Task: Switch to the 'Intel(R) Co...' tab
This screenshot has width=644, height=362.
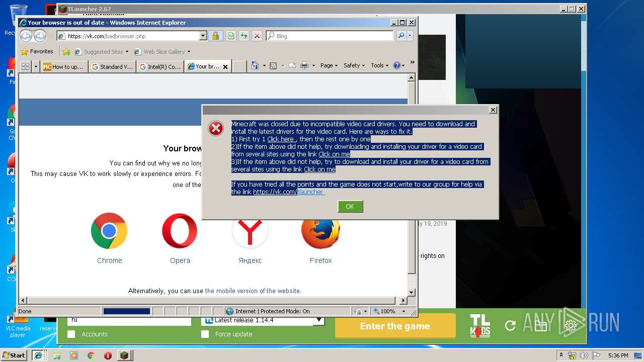Action: 159,66
